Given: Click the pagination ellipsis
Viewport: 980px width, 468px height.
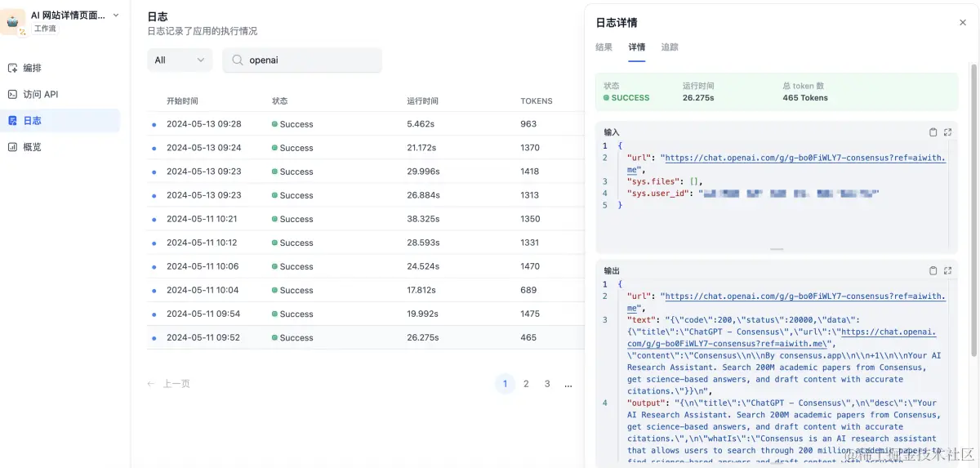Looking at the screenshot, I should click(x=568, y=384).
